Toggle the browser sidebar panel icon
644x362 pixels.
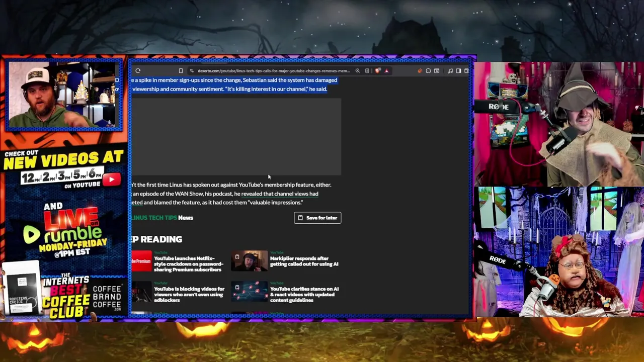[458, 71]
